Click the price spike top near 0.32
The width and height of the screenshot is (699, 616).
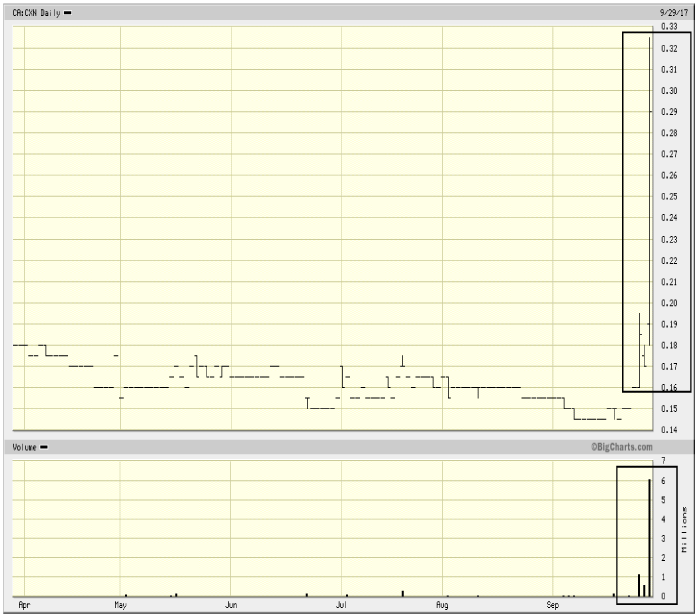click(x=651, y=45)
